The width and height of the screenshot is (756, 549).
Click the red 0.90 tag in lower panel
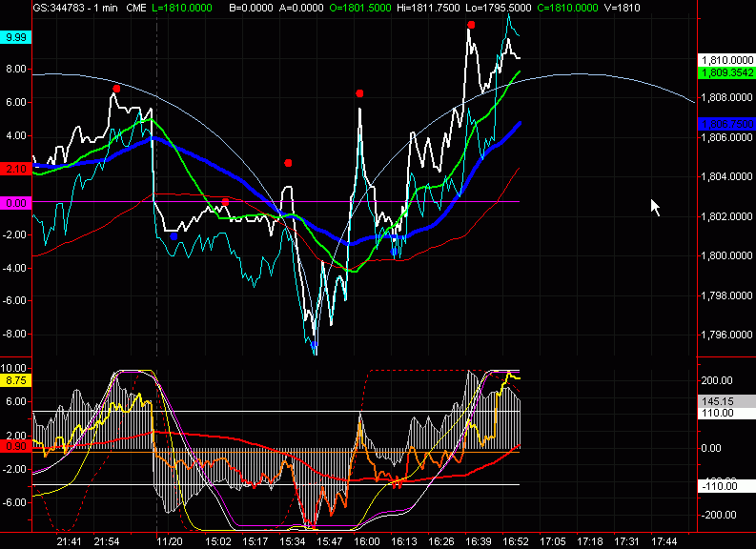(16, 446)
